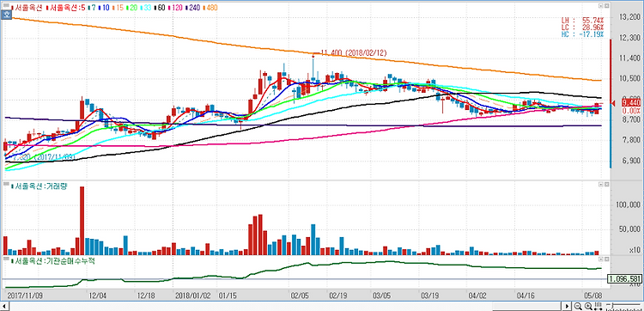Viewport: 644px width, 311px height.
Task: Select the 5-day moving average legend
Action: coord(66,8)
